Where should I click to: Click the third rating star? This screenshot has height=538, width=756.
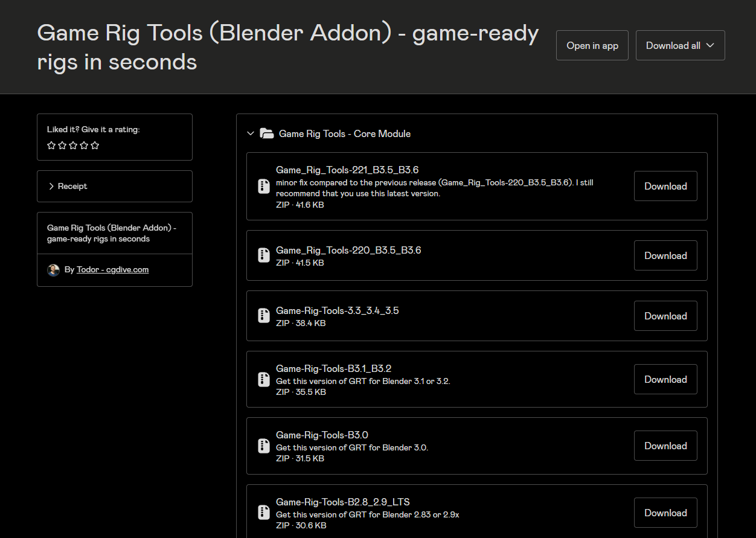pos(73,146)
